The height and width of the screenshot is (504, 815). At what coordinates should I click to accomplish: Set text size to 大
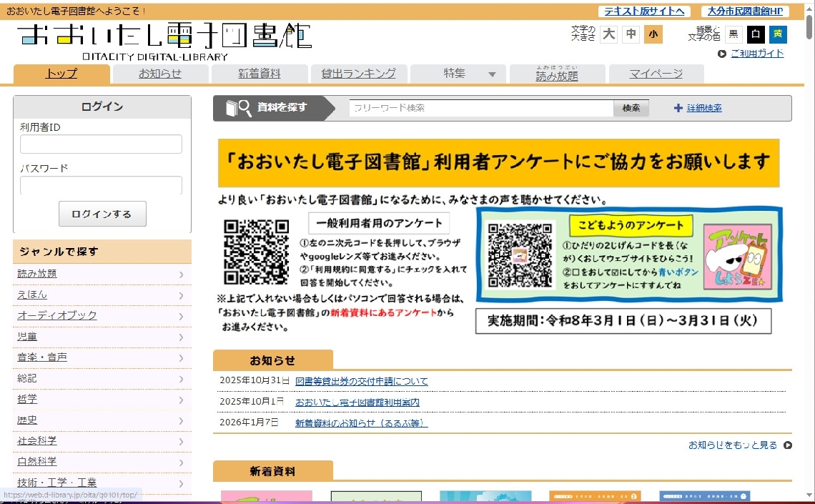pos(608,34)
